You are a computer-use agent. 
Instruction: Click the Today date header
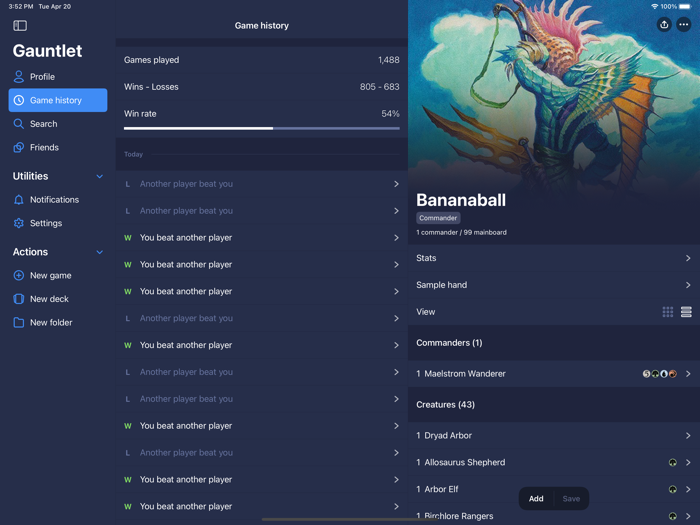click(133, 154)
